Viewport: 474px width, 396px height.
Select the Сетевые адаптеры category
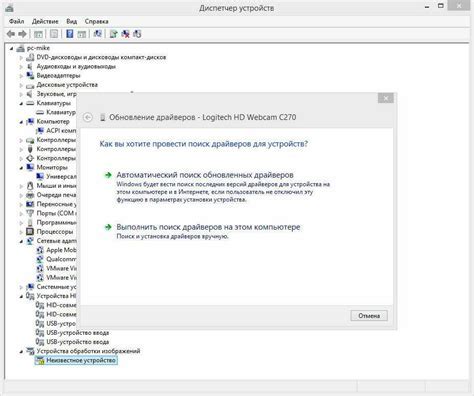pyautogui.click(x=56, y=241)
